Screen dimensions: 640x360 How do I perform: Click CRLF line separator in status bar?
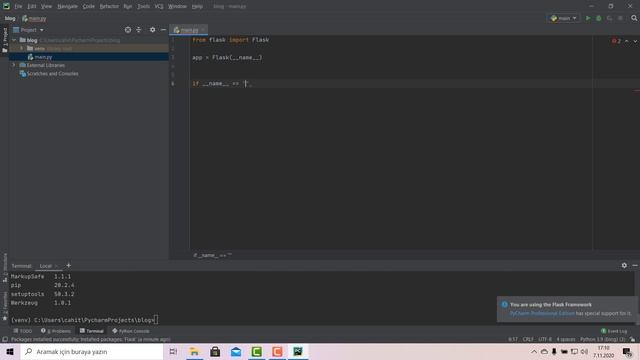(x=528, y=339)
